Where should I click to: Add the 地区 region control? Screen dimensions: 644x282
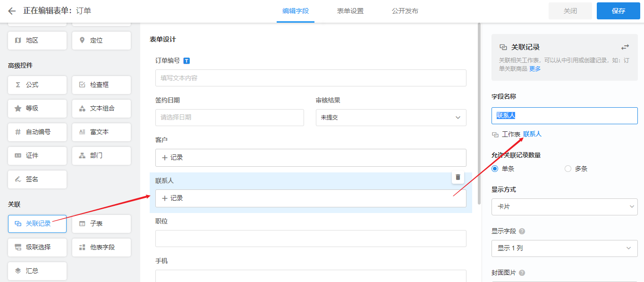[x=37, y=41]
